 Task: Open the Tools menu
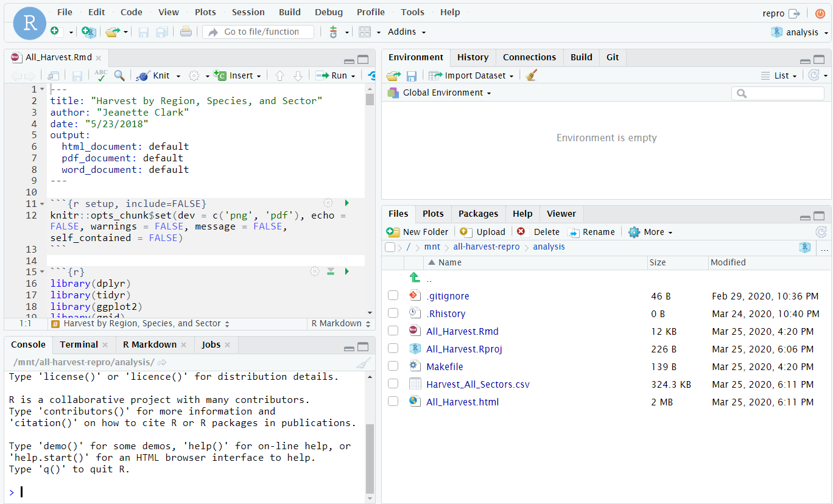(x=412, y=12)
